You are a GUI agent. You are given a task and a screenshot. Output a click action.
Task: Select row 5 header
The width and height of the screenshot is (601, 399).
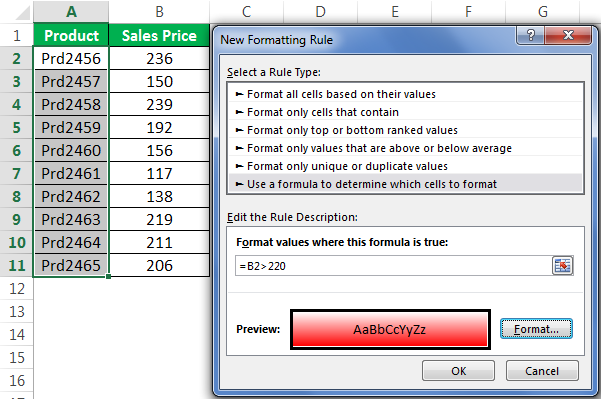tap(16, 127)
